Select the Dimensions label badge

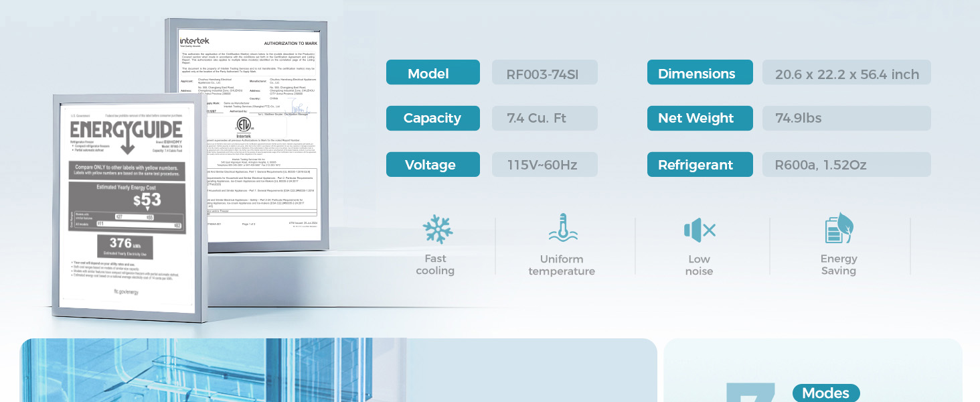700,72
